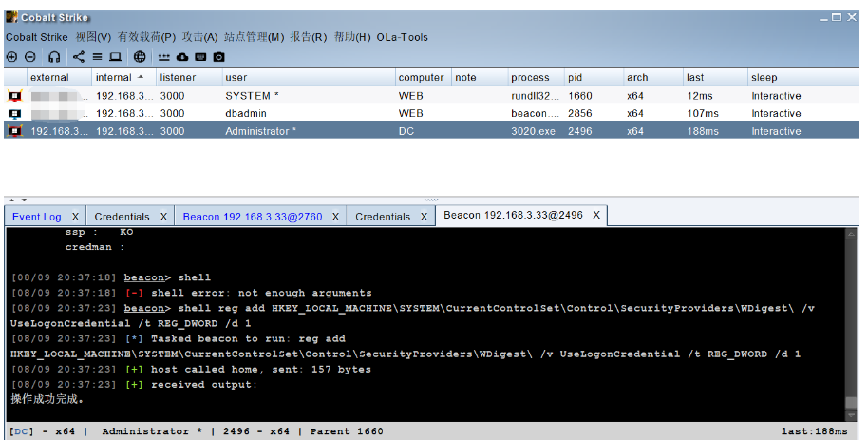Click pid 2856 cell
Image resolution: width=868 pixels, height=440 pixels.
pos(594,114)
